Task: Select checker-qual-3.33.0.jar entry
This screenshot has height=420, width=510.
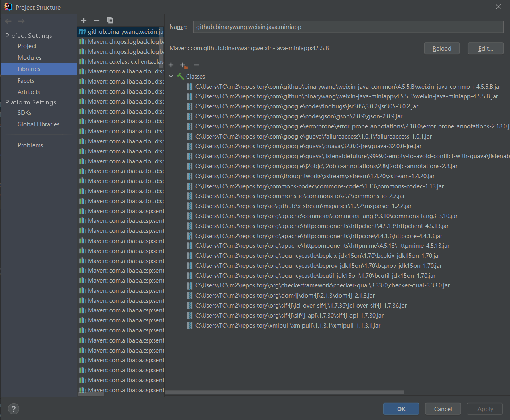Action: coord(319,285)
